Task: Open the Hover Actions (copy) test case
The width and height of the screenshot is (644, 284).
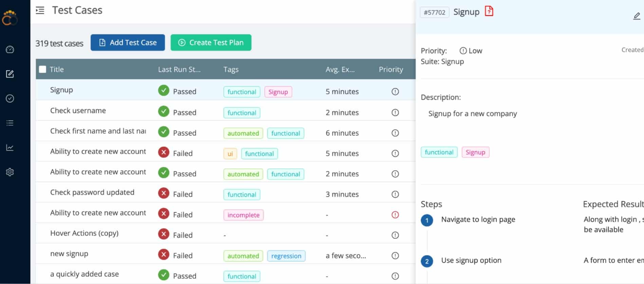Action: pos(84,233)
